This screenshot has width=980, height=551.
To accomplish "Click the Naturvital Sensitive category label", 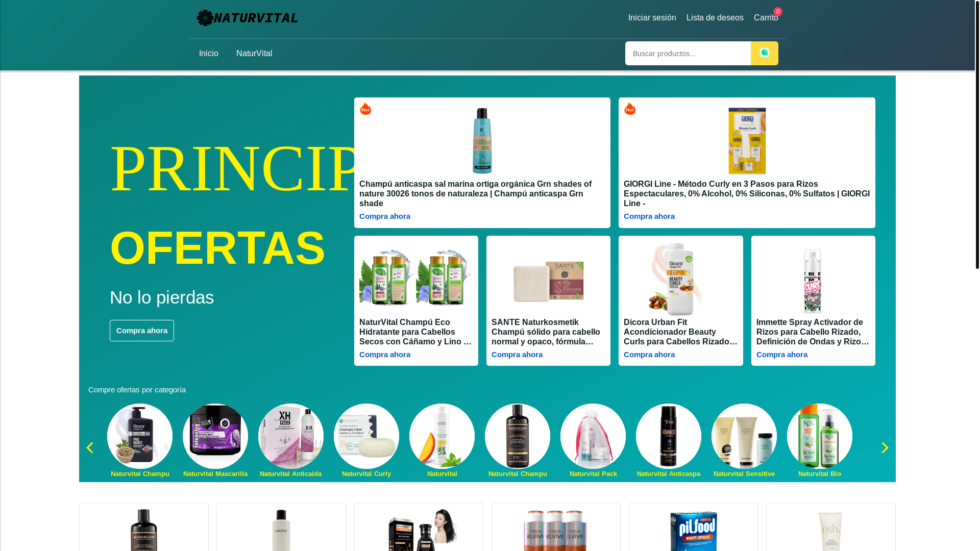I will pos(744,474).
